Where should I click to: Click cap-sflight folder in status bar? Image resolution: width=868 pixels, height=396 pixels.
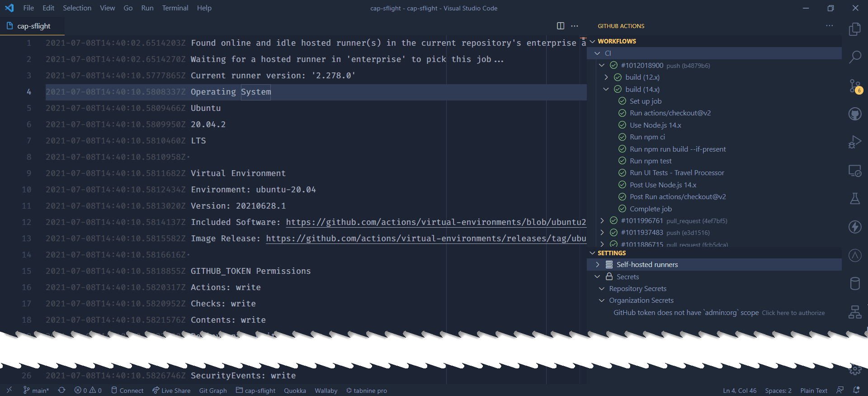tap(255, 390)
